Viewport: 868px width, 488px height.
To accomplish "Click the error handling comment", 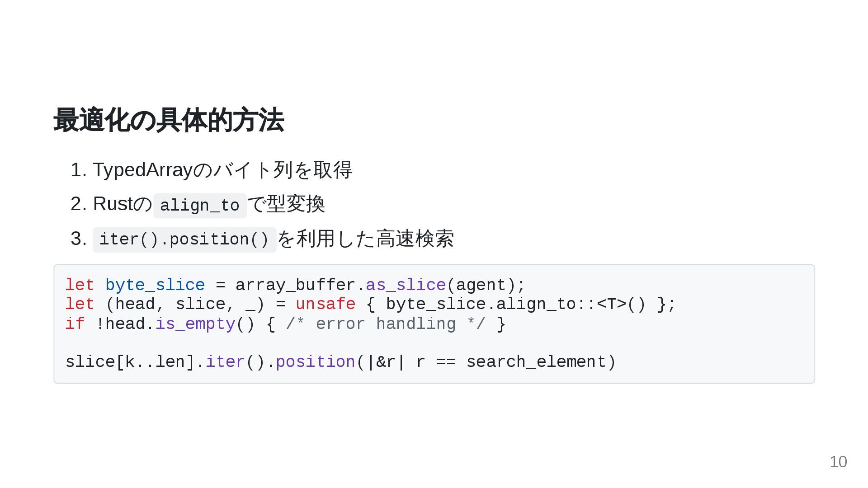I will click(x=386, y=324).
